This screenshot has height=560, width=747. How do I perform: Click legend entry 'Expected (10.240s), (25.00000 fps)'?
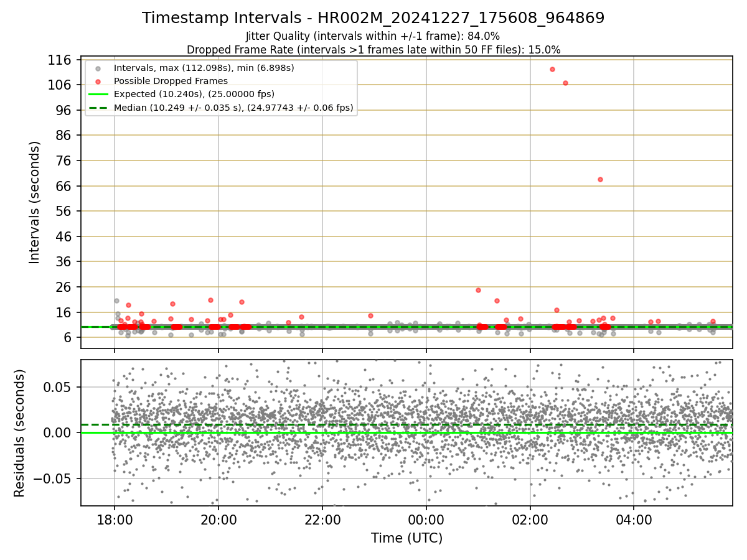(x=194, y=94)
